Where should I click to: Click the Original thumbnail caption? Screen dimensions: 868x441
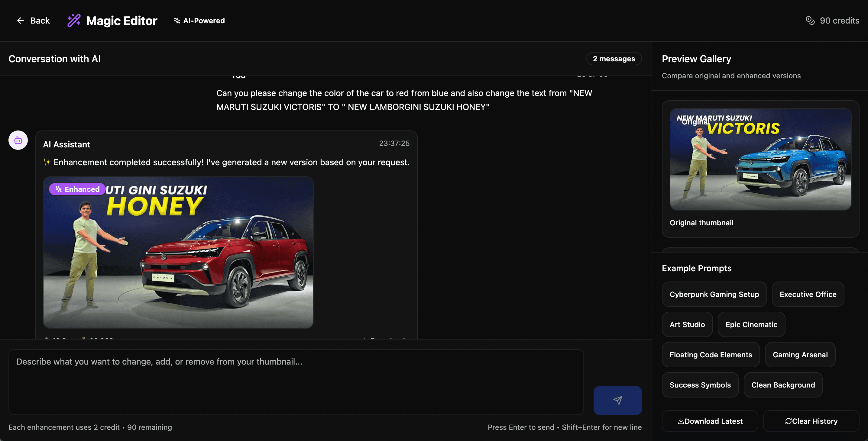(x=701, y=223)
